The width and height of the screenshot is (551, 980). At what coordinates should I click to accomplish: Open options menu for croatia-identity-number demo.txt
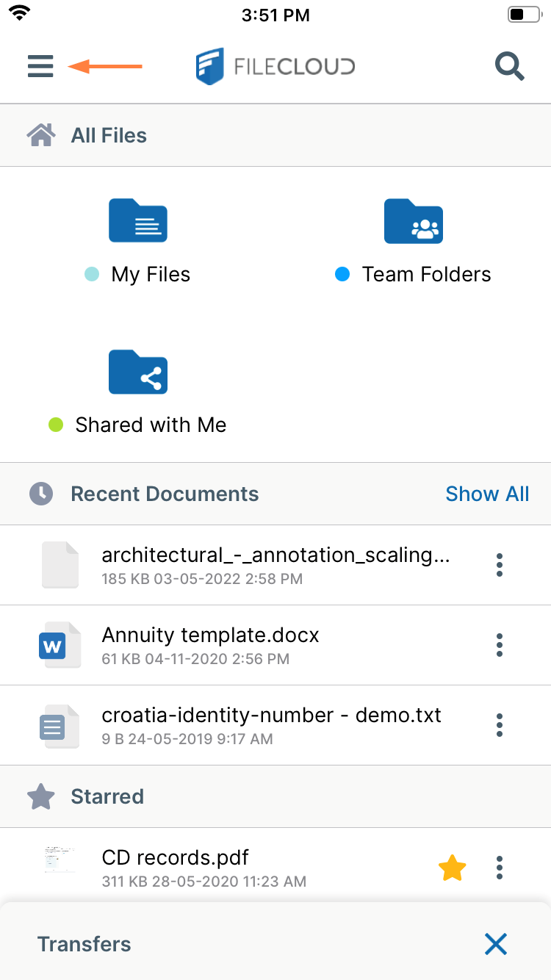500,725
